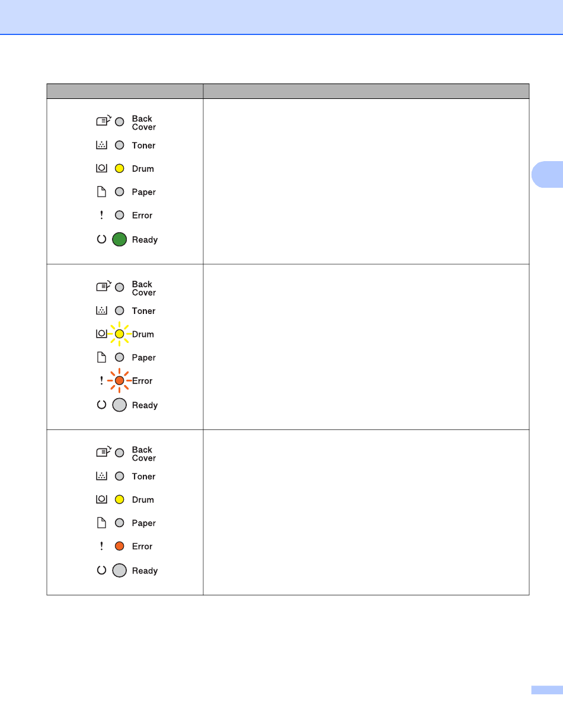Click the solid orange Error LED in third panel
Viewport: 563px width, 728px height.
(x=119, y=547)
